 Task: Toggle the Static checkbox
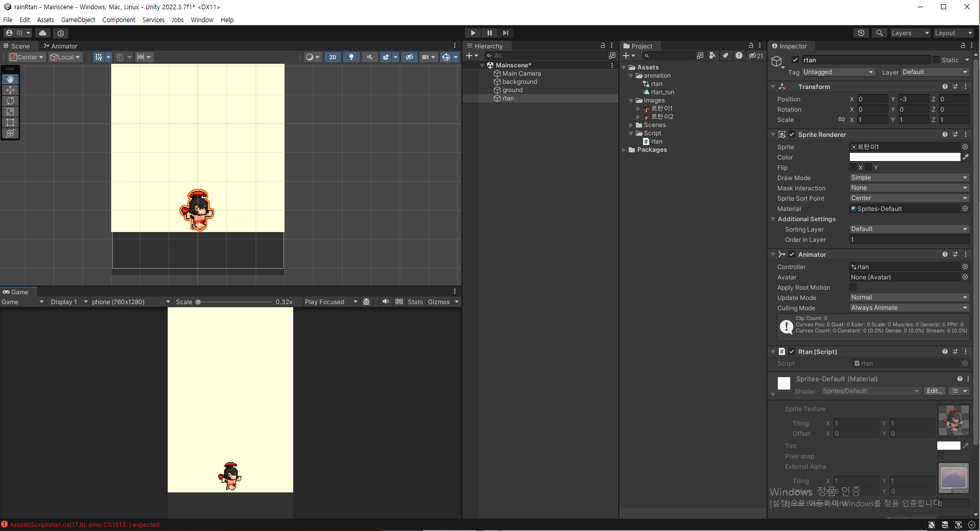(x=936, y=60)
